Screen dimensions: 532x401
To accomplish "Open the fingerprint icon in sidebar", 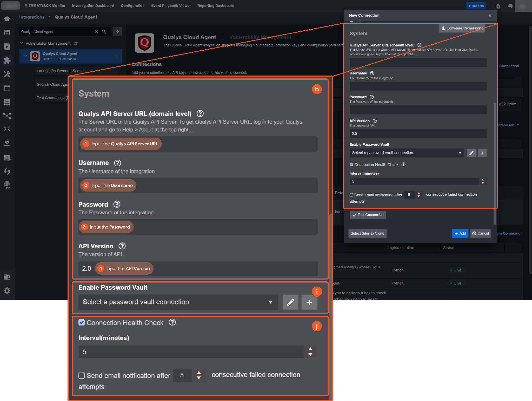I will coord(7,185).
